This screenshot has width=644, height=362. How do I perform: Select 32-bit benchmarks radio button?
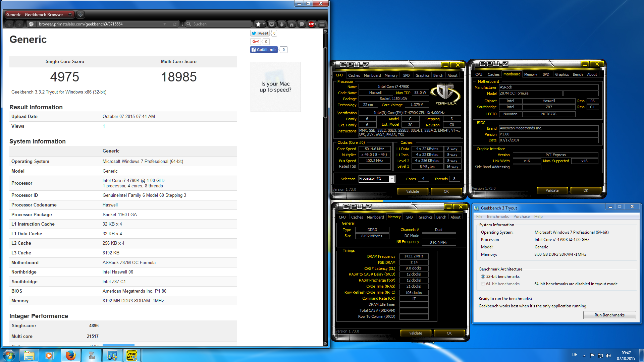point(483,277)
